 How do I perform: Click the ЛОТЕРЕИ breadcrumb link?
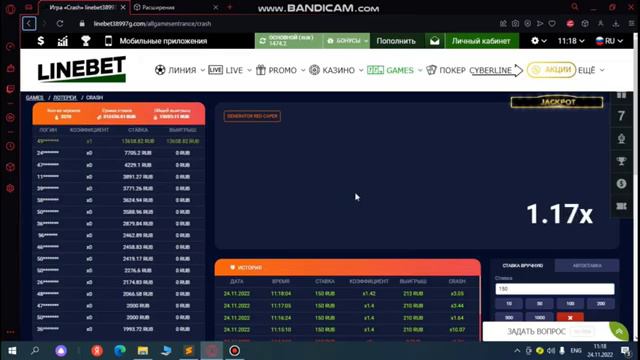coord(65,98)
